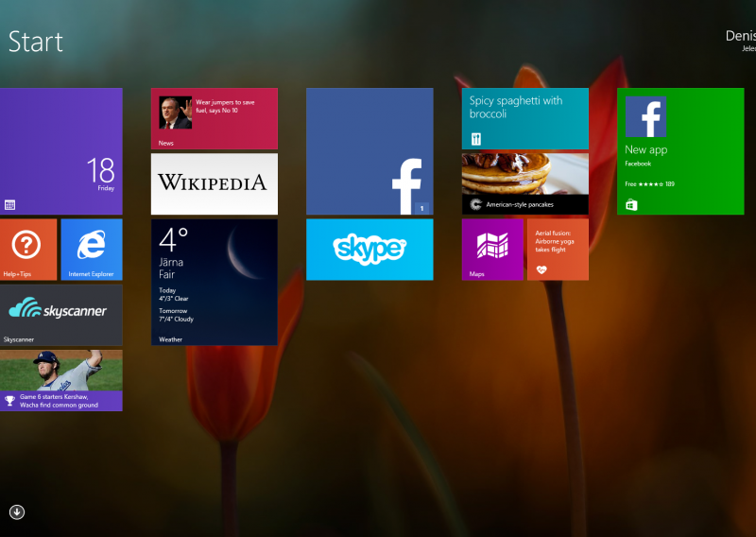The width and height of the screenshot is (756, 537).
Task: Open the Sports tile about Kershaw and Wacha
Action: pyautogui.click(x=61, y=381)
